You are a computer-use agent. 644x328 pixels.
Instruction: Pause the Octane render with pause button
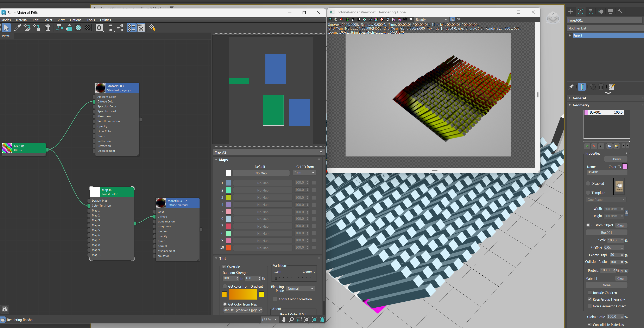(359, 19)
